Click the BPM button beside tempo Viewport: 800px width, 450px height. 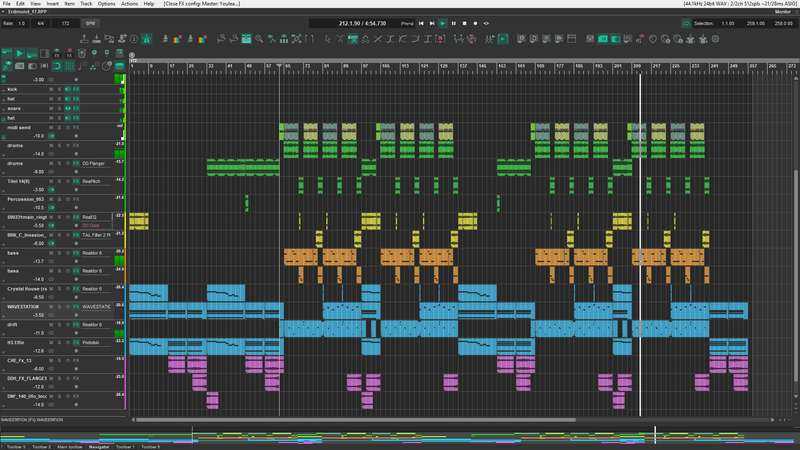pos(90,23)
